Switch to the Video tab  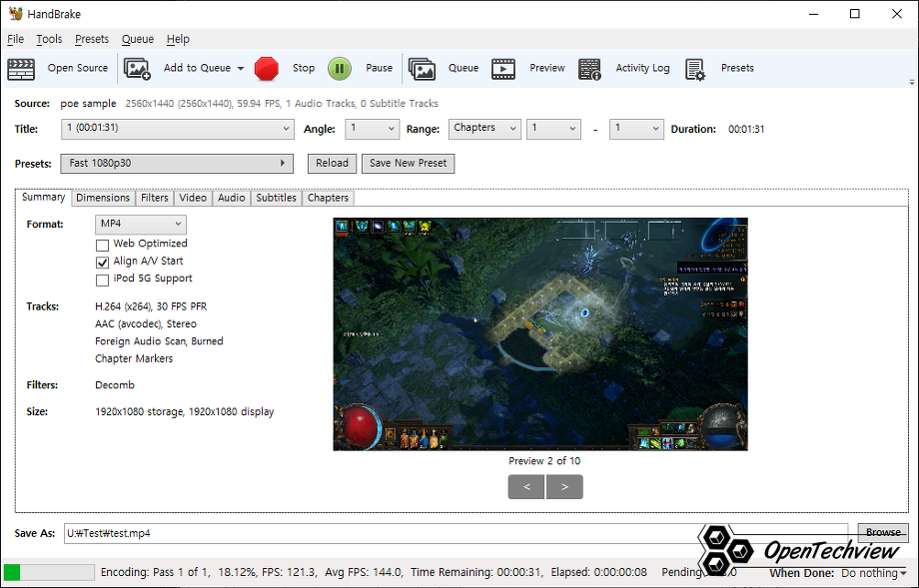[193, 198]
